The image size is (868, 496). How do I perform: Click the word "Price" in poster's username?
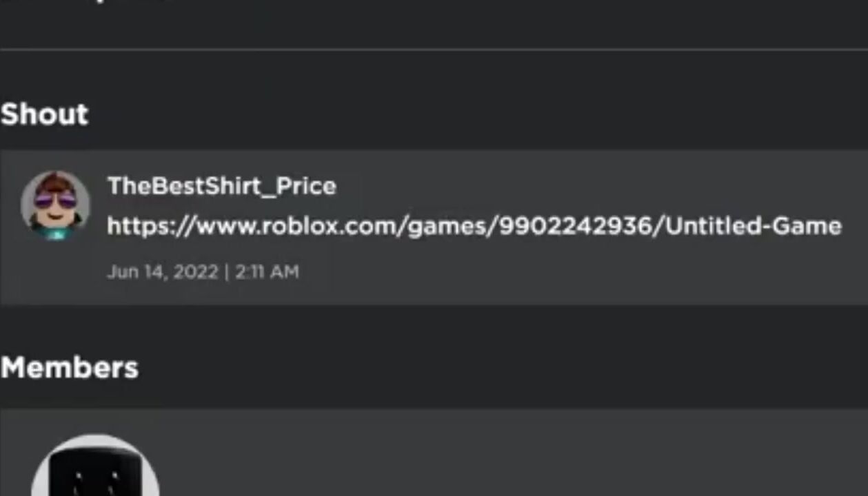coord(306,186)
